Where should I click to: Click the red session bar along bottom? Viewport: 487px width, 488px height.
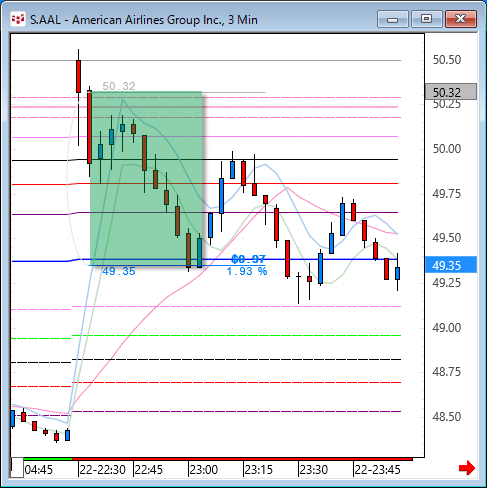(x=242, y=459)
